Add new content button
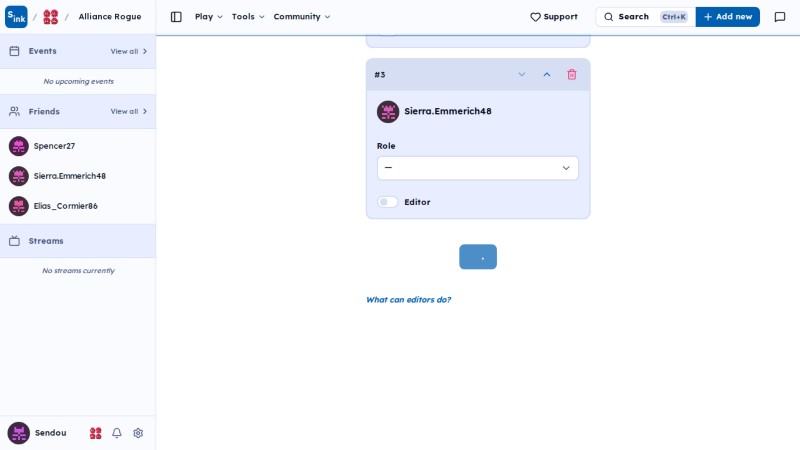The height and width of the screenshot is (450, 800). (728, 17)
